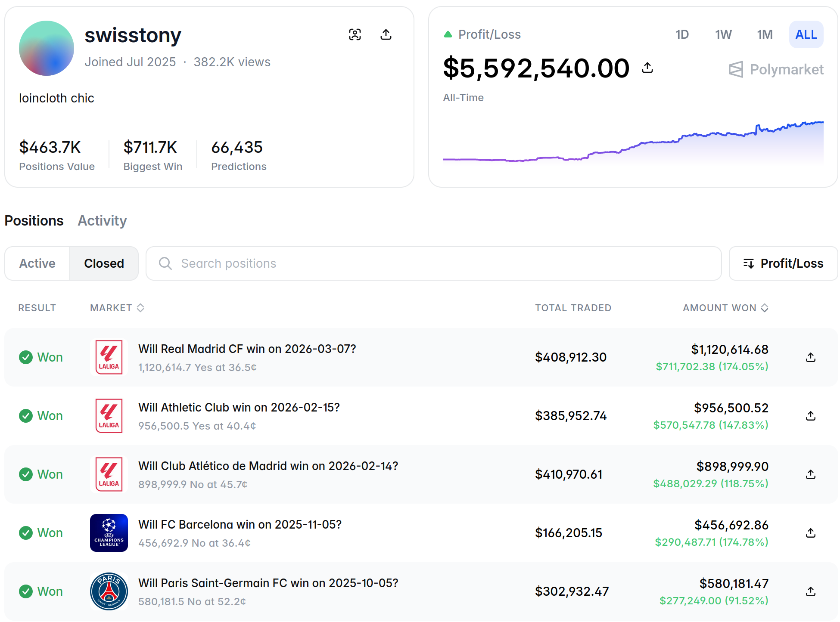Share the FC Barcelona position row
The image size is (840, 622).
(810, 533)
